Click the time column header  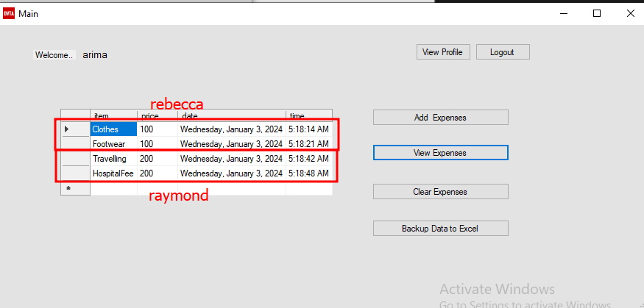point(309,115)
